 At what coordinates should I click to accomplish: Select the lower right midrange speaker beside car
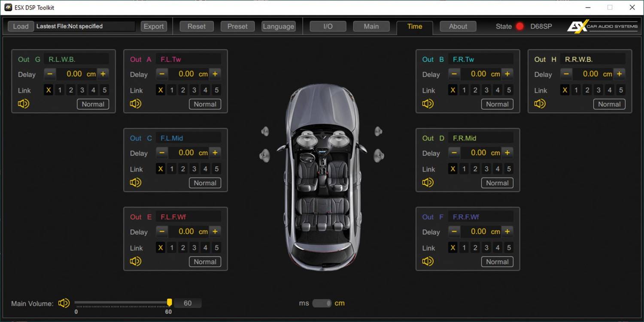click(379, 155)
